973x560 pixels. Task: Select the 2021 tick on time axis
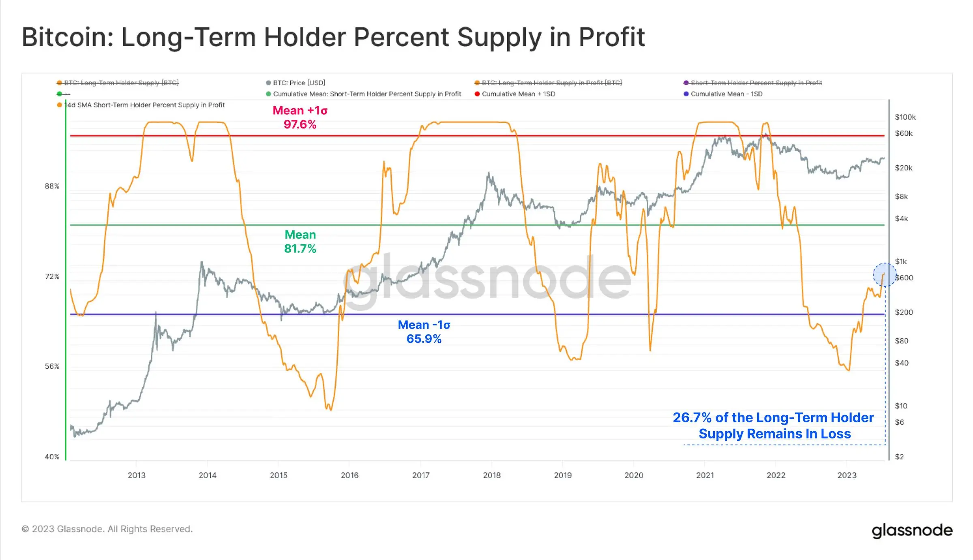coord(705,475)
